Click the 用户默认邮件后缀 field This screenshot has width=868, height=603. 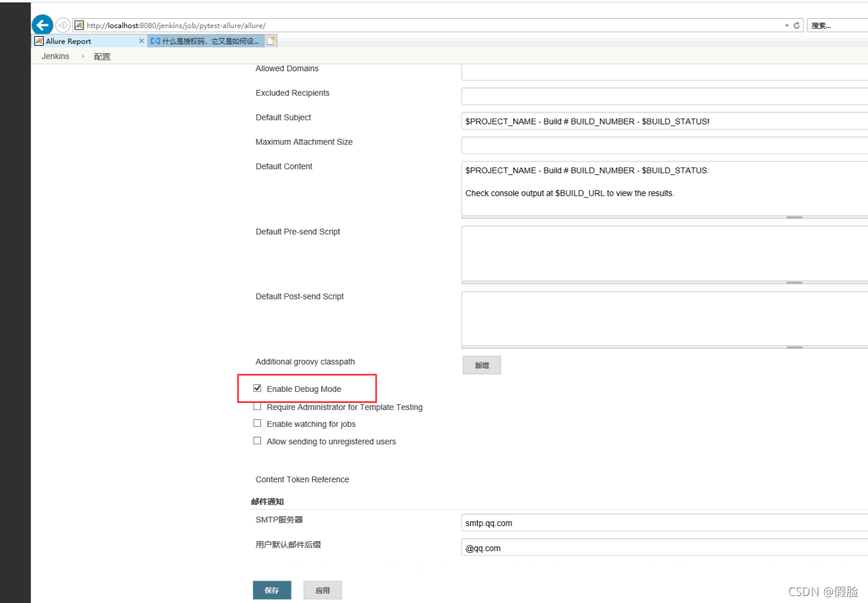point(664,547)
